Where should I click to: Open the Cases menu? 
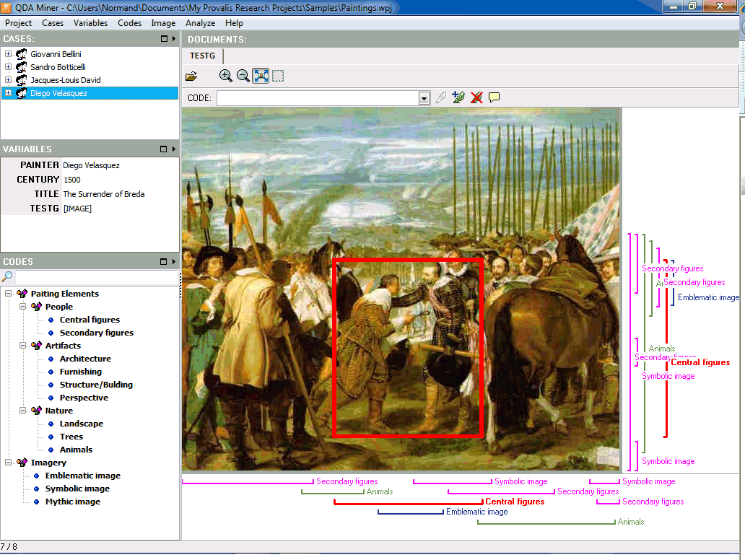[x=52, y=23]
